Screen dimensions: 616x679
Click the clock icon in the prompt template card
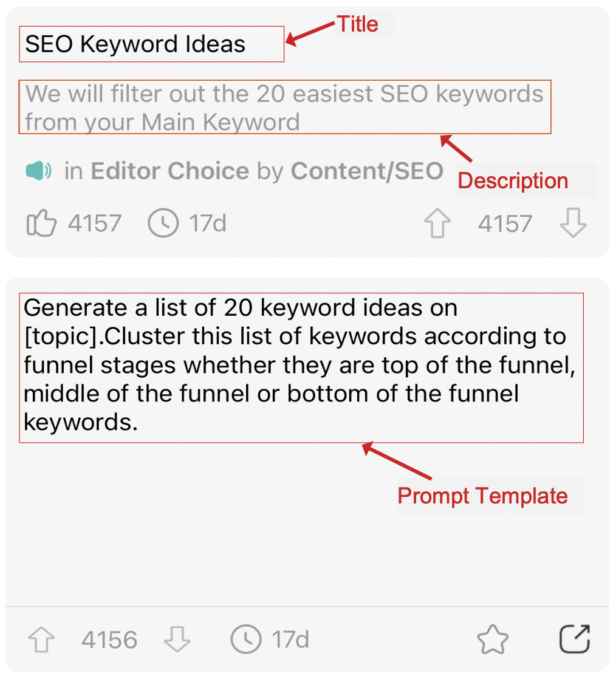[246, 640]
